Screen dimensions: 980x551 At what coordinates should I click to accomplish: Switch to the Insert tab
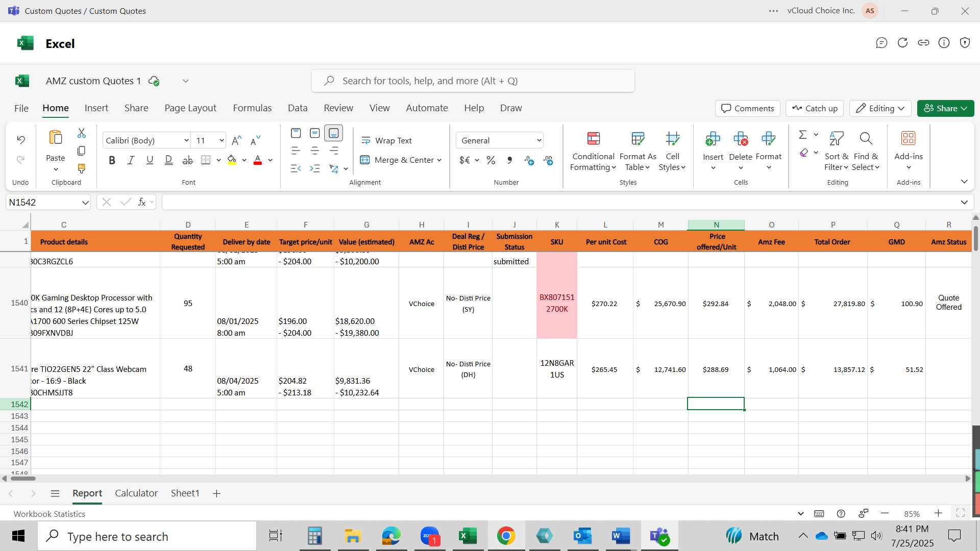96,108
